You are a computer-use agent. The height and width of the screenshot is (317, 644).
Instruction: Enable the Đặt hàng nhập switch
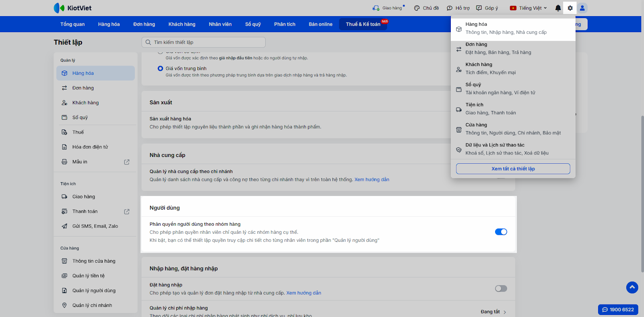[x=501, y=288]
